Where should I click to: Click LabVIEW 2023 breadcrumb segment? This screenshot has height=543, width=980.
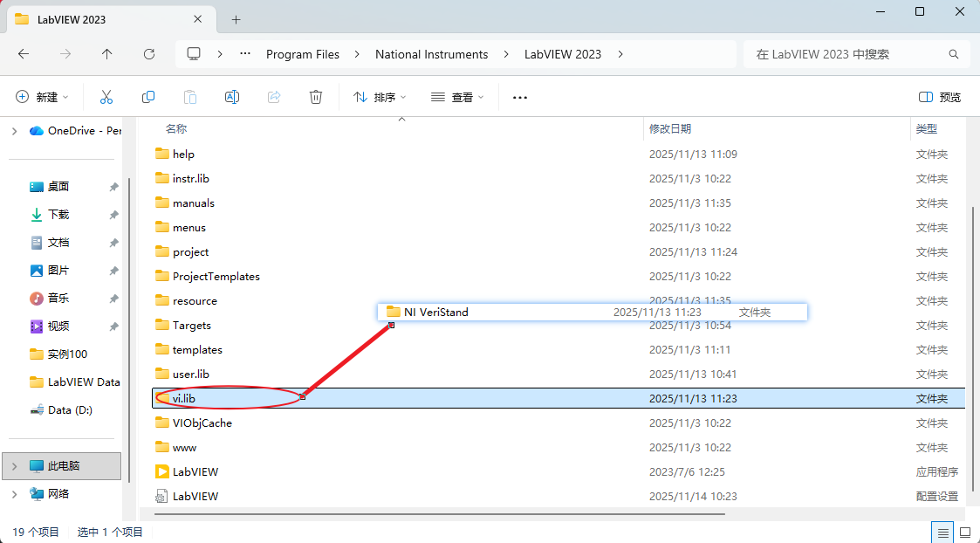[x=563, y=54]
